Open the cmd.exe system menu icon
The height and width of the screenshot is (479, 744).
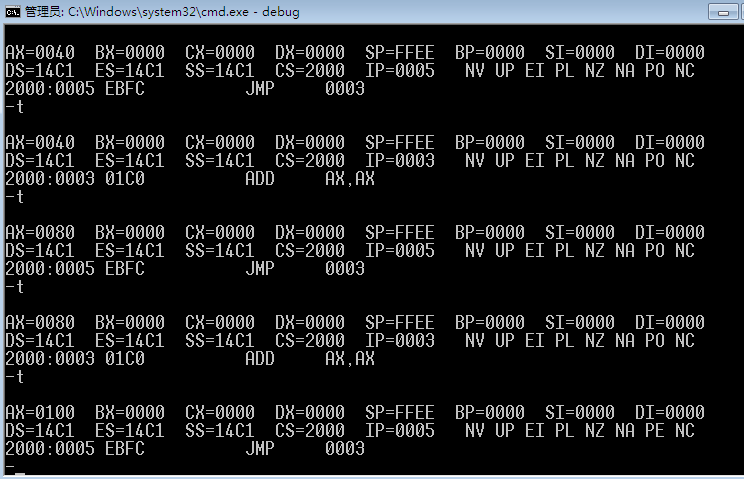12,11
